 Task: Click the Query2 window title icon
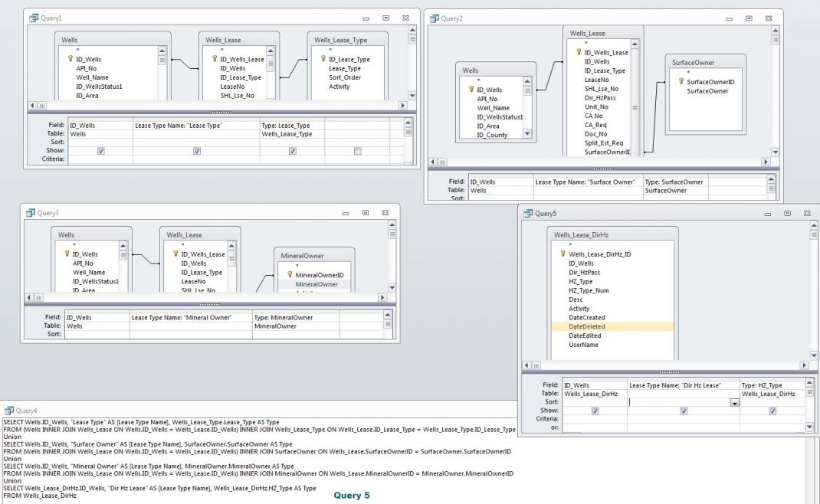point(434,17)
